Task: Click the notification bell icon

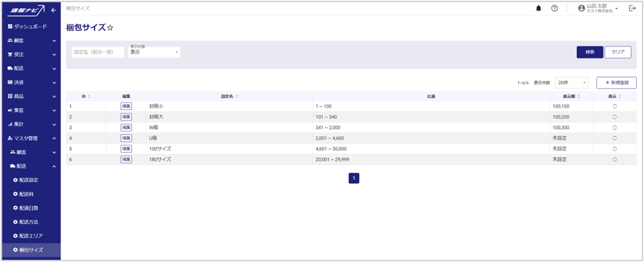Action: click(x=539, y=9)
